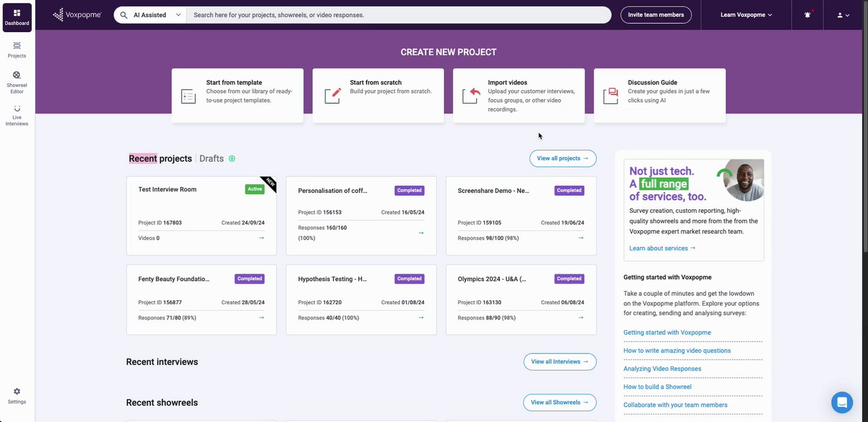Click View all Interviews button
The width and height of the screenshot is (868, 422).
tap(560, 362)
